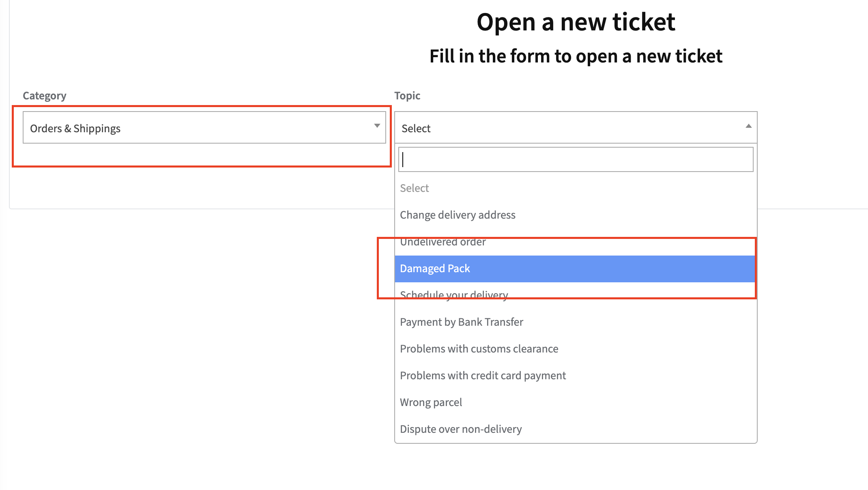Open the Category dropdown arrow
This screenshot has height=490, width=868.
(377, 126)
